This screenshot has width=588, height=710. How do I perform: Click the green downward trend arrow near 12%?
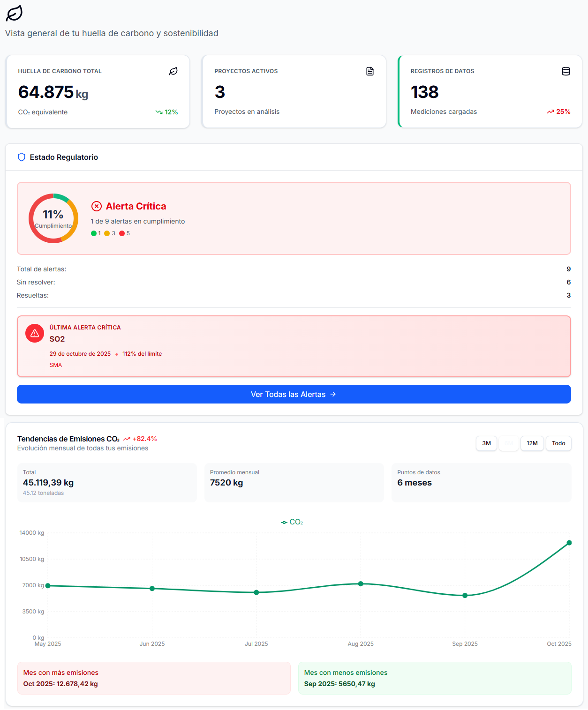point(158,112)
